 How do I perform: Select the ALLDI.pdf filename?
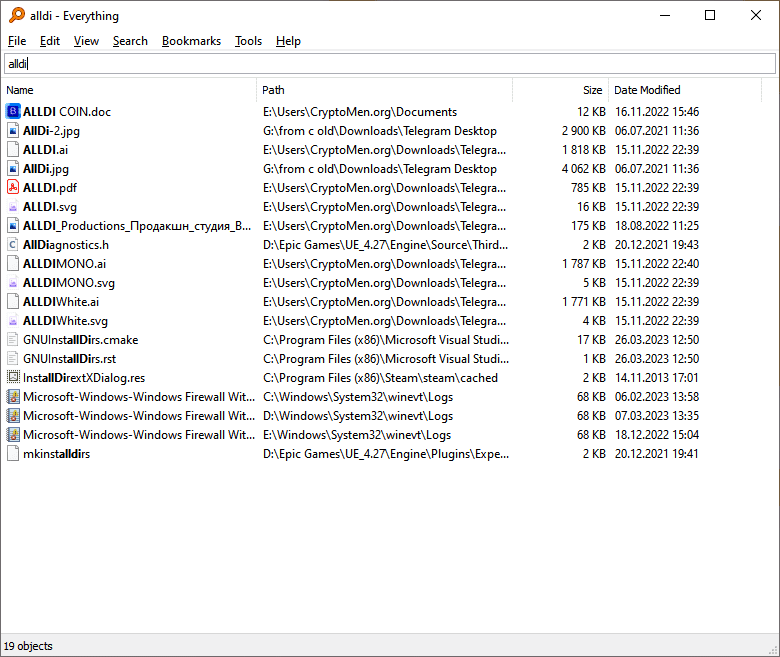pyautogui.click(x=50, y=188)
